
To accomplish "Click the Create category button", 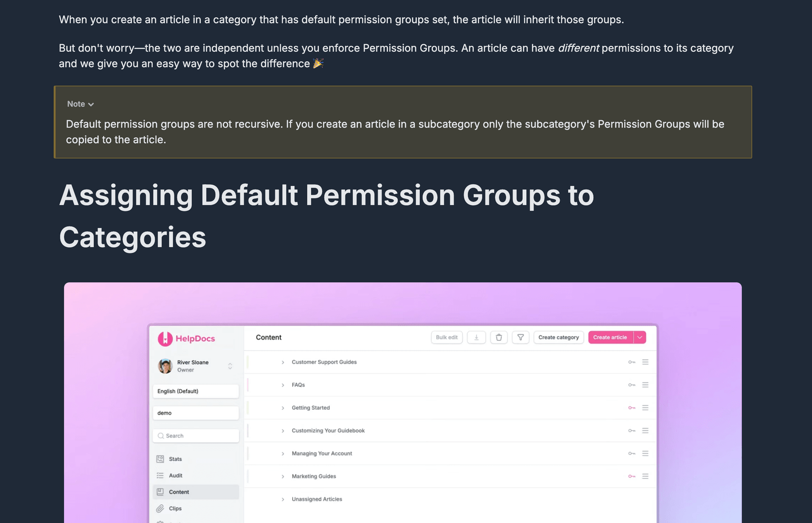I will (558, 337).
